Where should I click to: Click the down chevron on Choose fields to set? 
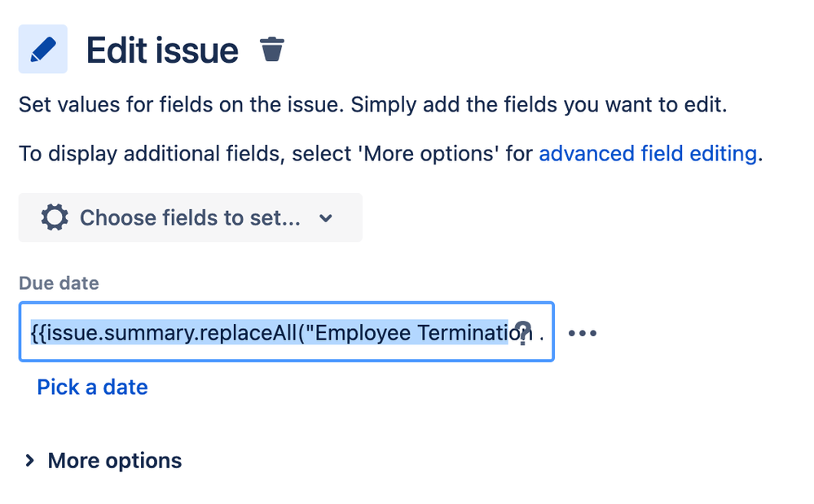[x=325, y=218]
